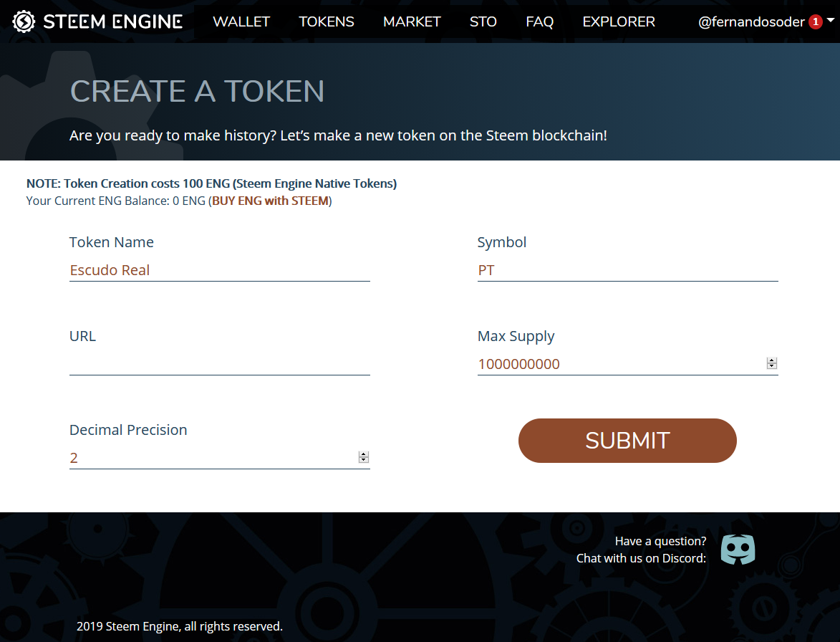Increase Max Supply with the stepper
Viewport: 840px width, 642px height.
pos(771,360)
